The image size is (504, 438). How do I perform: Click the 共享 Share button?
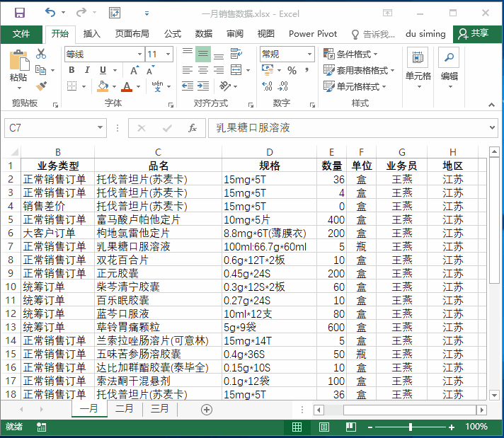tap(477, 34)
